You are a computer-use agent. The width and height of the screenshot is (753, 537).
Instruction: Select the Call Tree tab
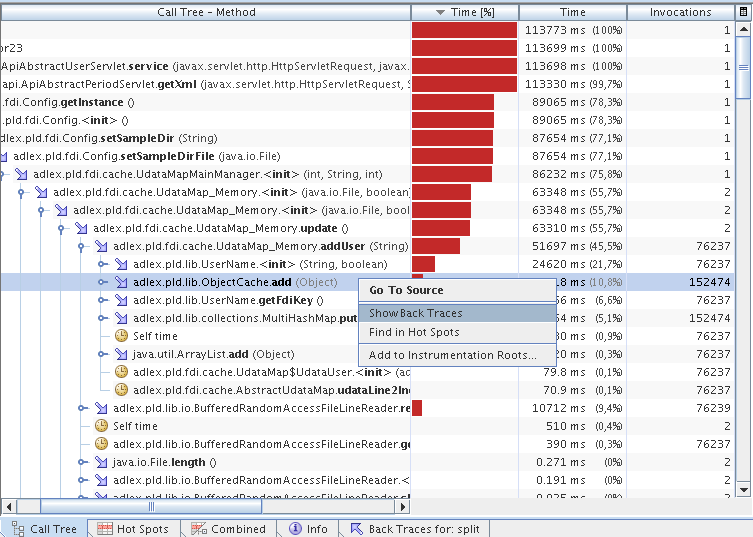[x=44, y=529]
